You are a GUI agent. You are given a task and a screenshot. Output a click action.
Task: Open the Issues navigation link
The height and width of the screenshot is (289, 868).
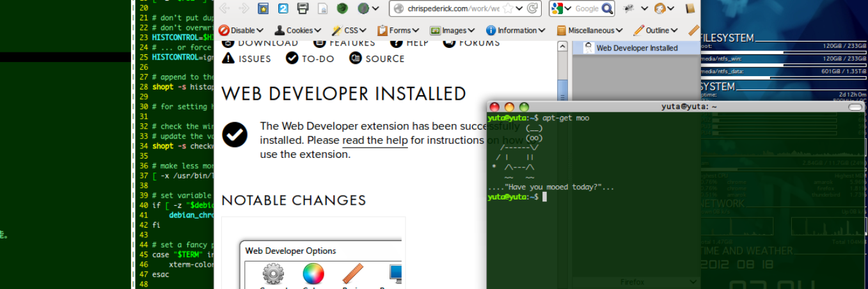point(246,58)
